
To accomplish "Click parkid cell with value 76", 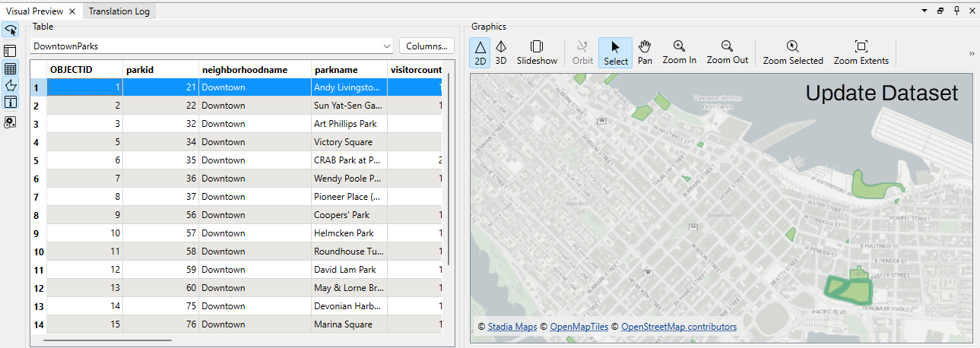I will (160, 324).
